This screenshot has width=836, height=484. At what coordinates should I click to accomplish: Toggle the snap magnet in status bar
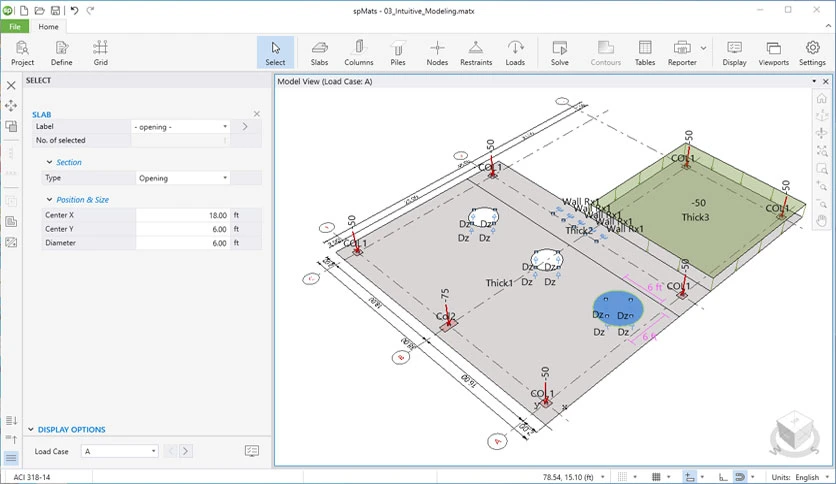pos(739,477)
